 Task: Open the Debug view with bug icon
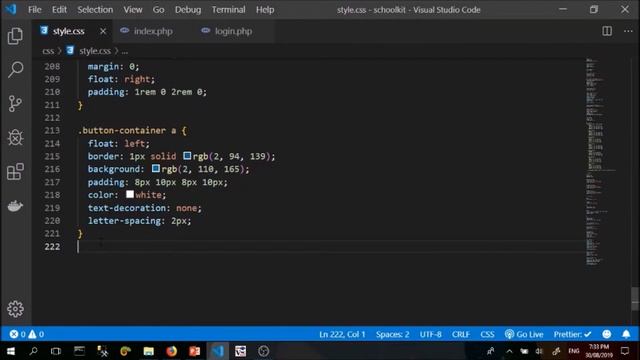(x=15, y=138)
